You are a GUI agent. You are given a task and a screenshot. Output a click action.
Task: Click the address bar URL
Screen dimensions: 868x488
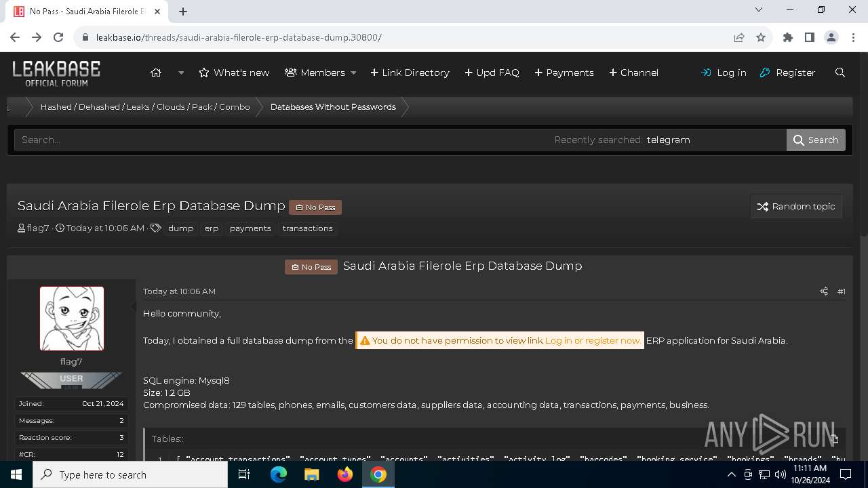239,37
